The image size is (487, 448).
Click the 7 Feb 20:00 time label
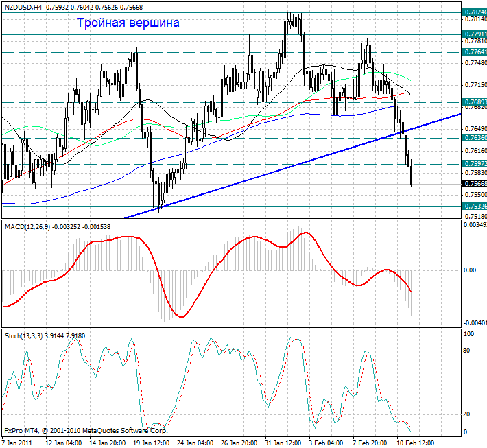pyautogui.click(x=370, y=443)
